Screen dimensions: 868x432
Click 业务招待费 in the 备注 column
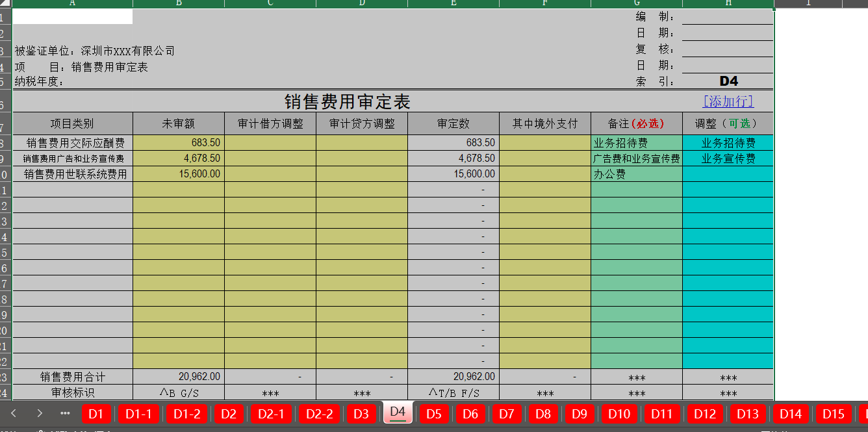click(637, 143)
